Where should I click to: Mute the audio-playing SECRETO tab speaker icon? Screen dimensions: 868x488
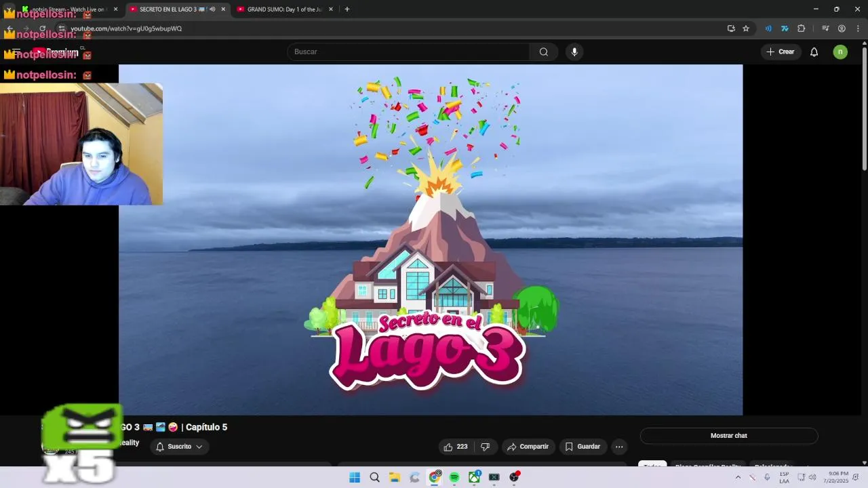212,9
